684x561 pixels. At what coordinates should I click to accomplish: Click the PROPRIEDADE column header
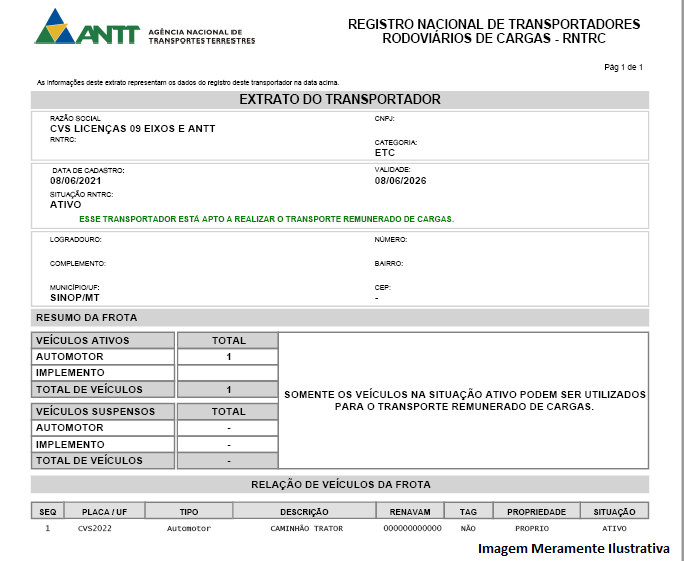coord(536,511)
